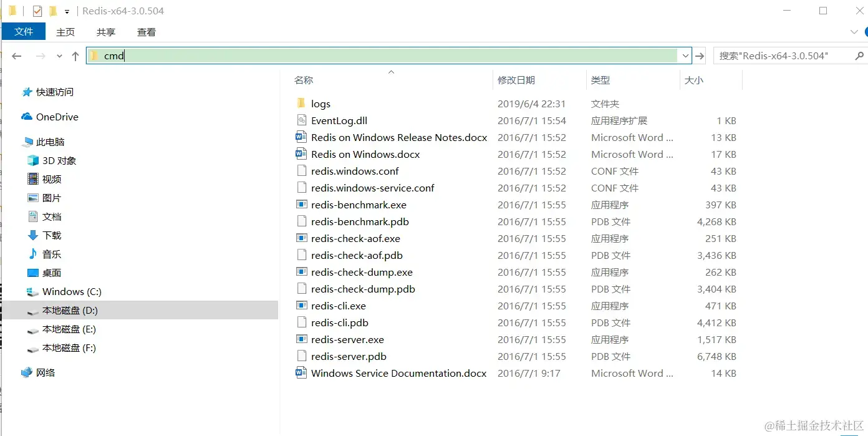Click the redis-benchmark.pdb file icon
Image resolution: width=868 pixels, height=436 pixels.
302,221
